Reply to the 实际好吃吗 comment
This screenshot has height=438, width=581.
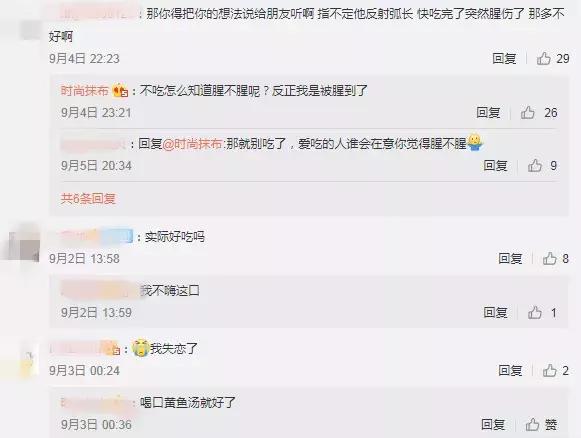coord(510,258)
